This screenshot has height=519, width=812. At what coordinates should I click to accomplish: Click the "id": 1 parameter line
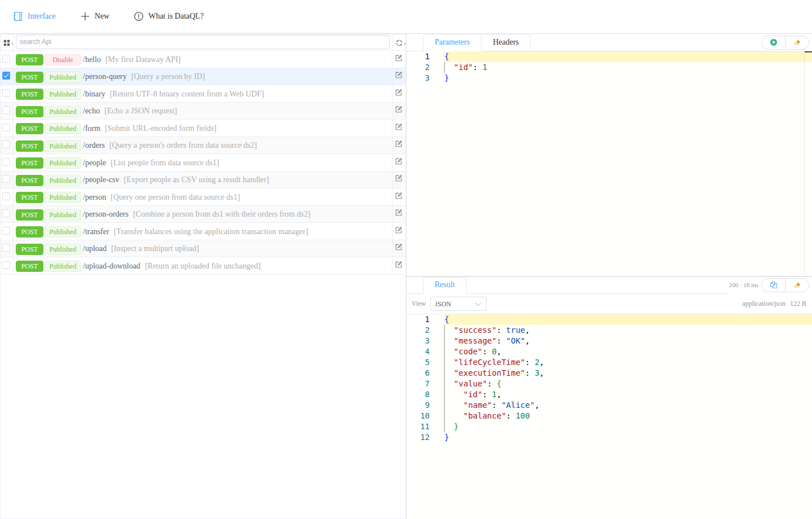pos(470,67)
